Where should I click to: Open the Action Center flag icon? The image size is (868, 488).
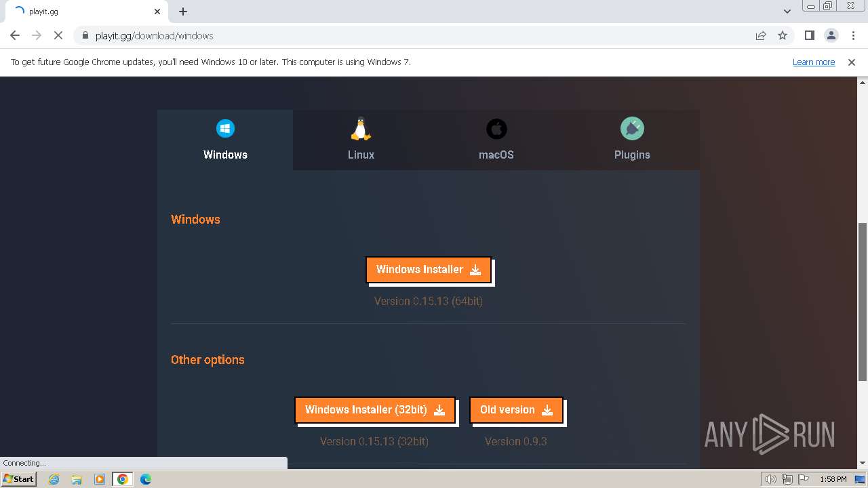pyautogui.click(x=804, y=479)
